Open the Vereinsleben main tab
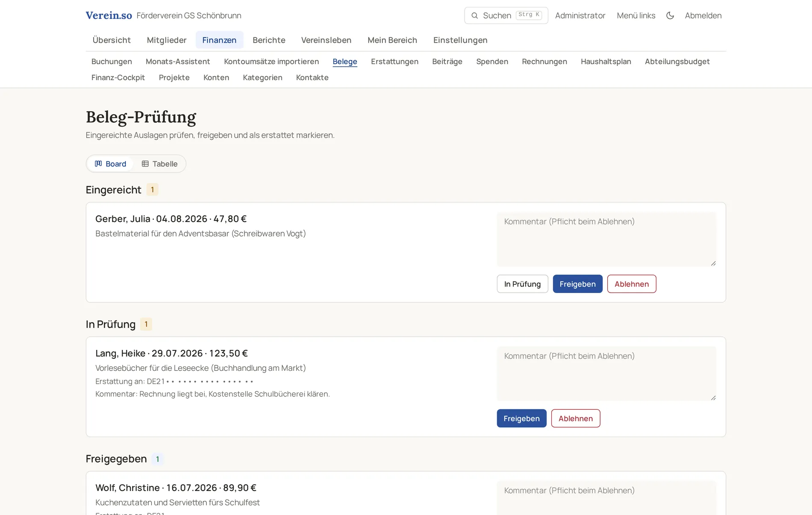 coord(326,40)
